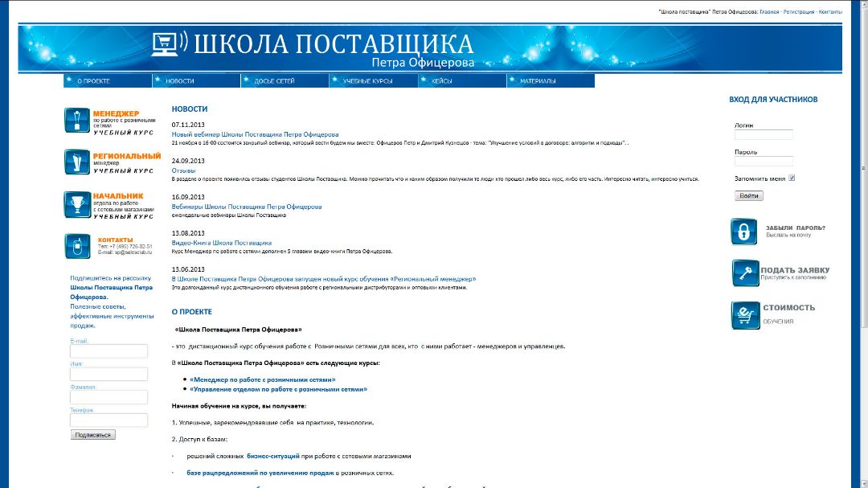Click the date 13.06.2013
868x488 pixels.
tap(187, 270)
